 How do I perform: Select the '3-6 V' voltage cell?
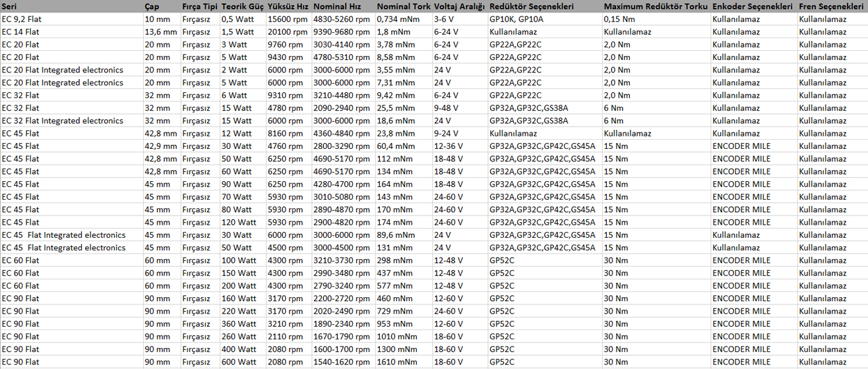tap(460, 19)
